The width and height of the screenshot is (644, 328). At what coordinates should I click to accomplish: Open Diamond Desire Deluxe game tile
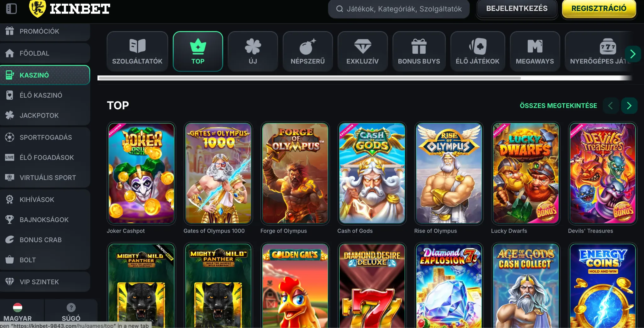[x=372, y=285]
